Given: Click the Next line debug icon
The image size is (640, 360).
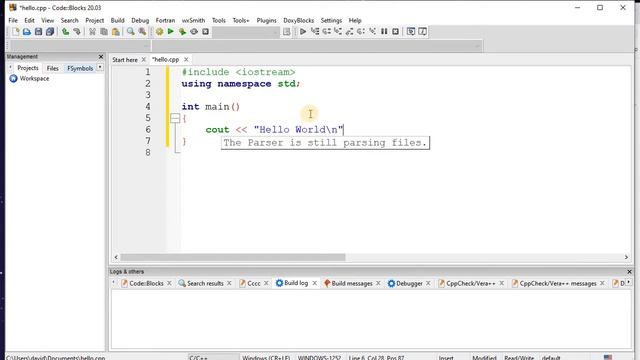Looking at the screenshot, I should coord(327,31).
